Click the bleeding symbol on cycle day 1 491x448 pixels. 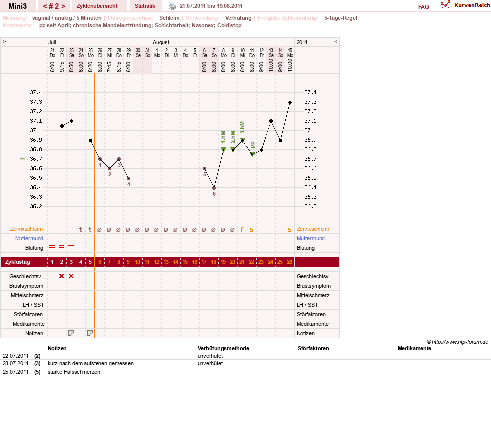click(52, 247)
